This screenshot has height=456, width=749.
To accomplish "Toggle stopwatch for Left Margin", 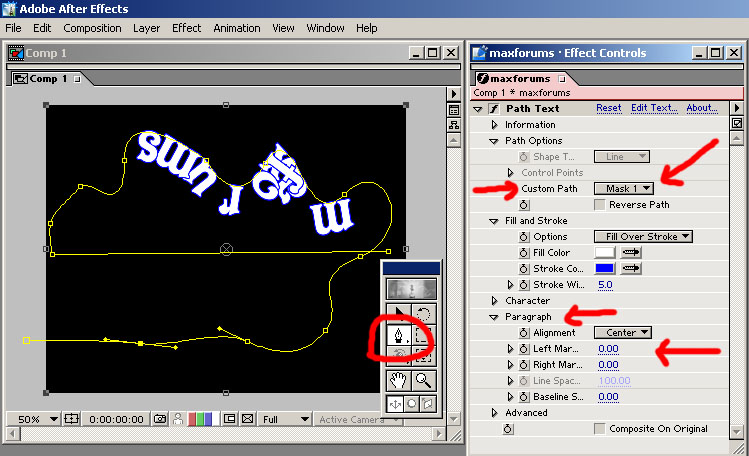I will [x=524, y=349].
